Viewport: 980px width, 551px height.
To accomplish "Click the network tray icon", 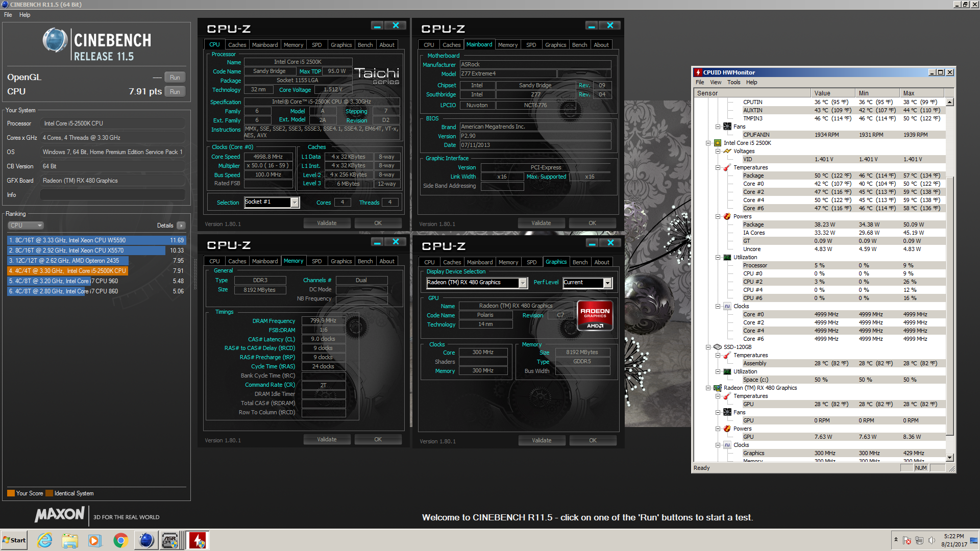I will pos(919,540).
